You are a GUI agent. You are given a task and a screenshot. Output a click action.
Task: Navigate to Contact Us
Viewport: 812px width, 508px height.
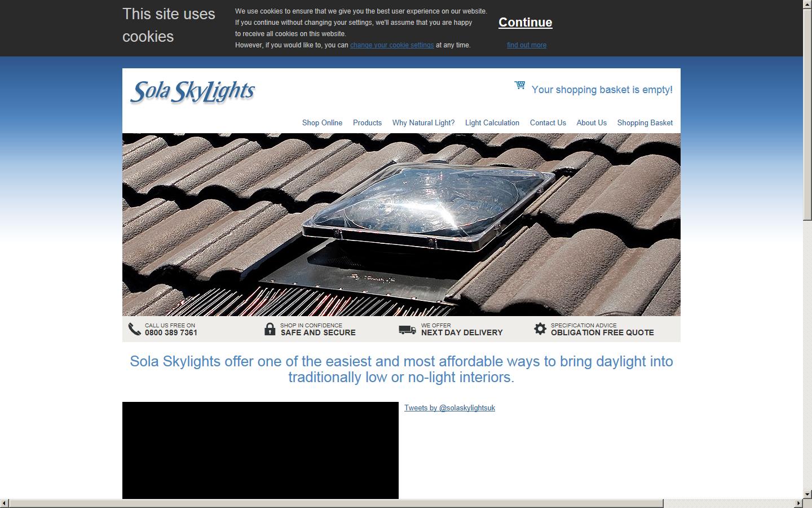click(x=548, y=122)
